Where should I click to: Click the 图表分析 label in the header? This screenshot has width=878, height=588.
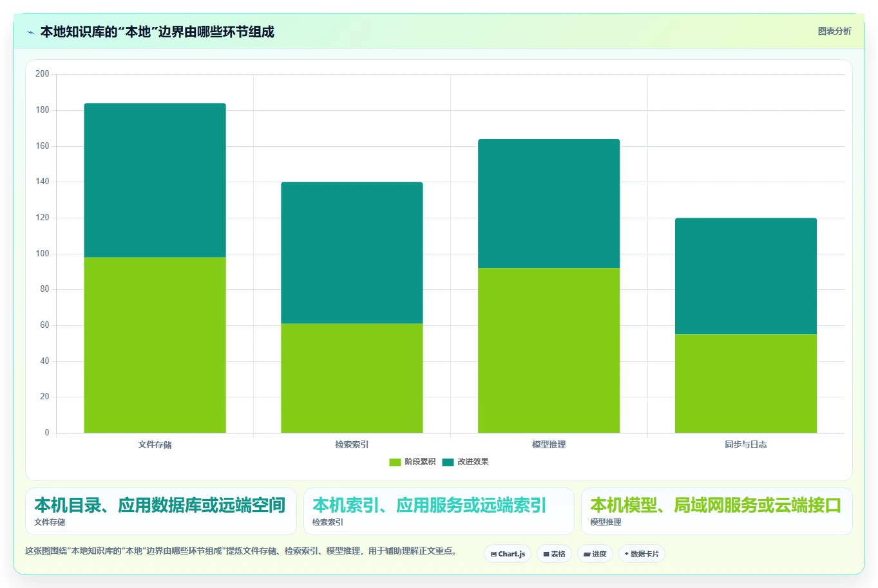pos(834,31)
